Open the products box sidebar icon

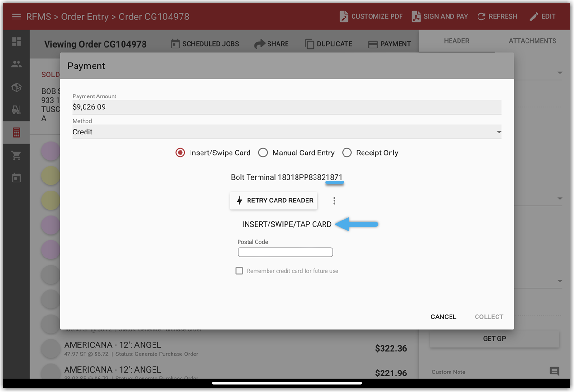pyautogui.click(x=17, y=87)
